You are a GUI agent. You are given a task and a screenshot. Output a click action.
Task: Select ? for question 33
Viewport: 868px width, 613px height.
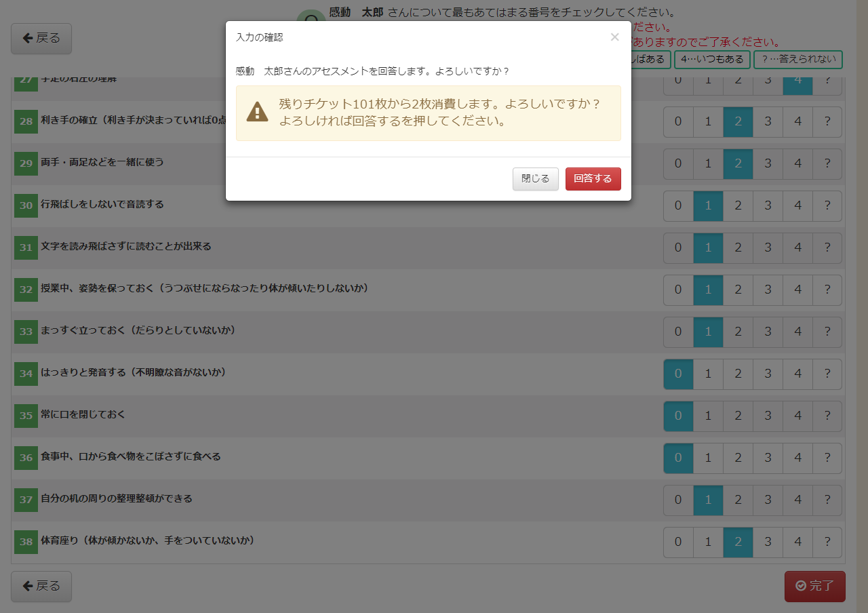point(827,332)
